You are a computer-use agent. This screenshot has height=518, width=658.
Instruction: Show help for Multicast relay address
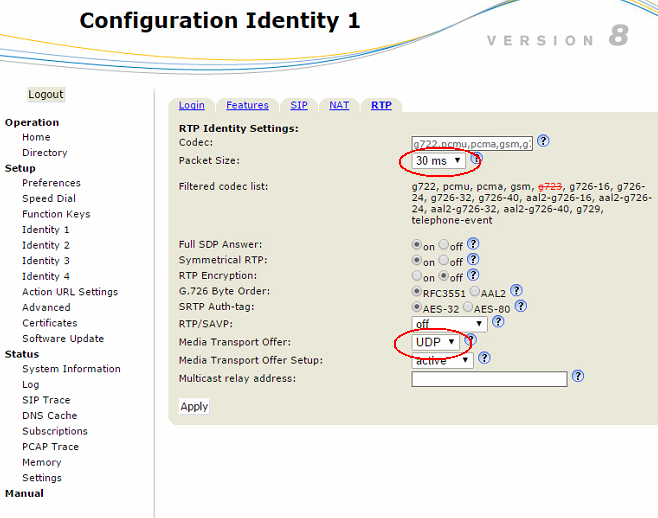(578, 377)
